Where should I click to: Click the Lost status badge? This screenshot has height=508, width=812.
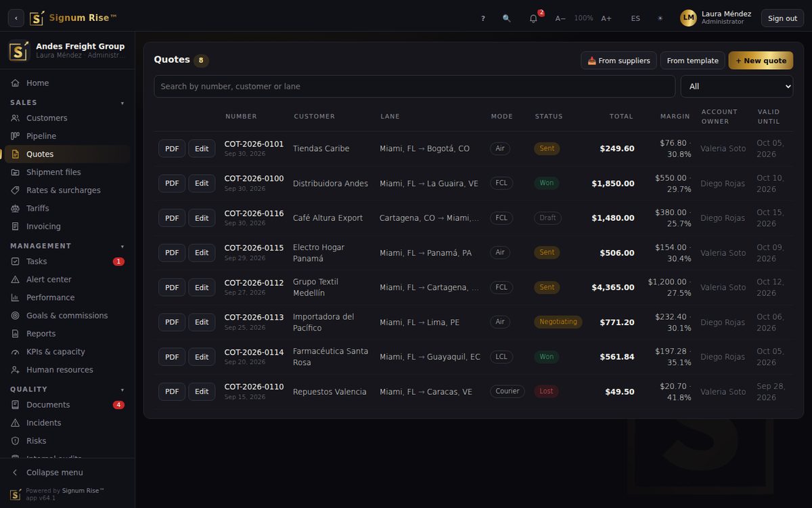546,391
